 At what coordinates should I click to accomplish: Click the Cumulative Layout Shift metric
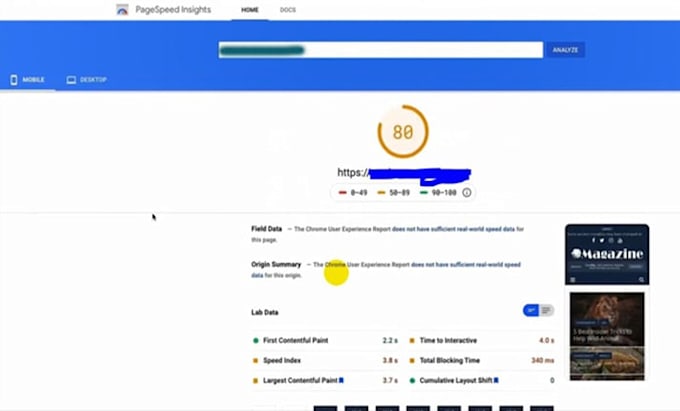pos(482,380)
